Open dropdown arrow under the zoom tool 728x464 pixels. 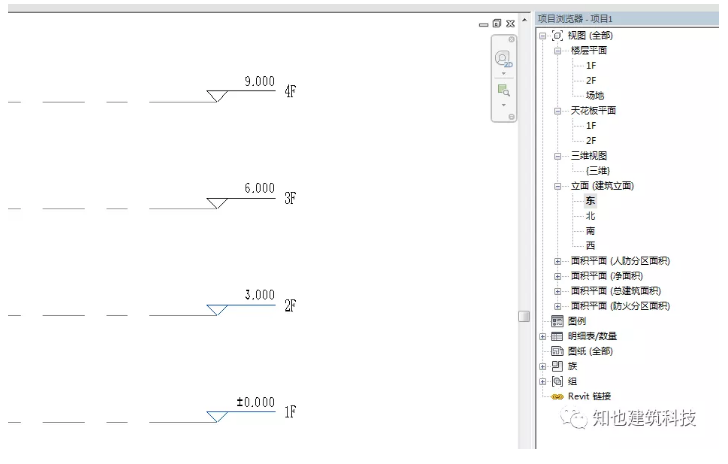point(504,105)
